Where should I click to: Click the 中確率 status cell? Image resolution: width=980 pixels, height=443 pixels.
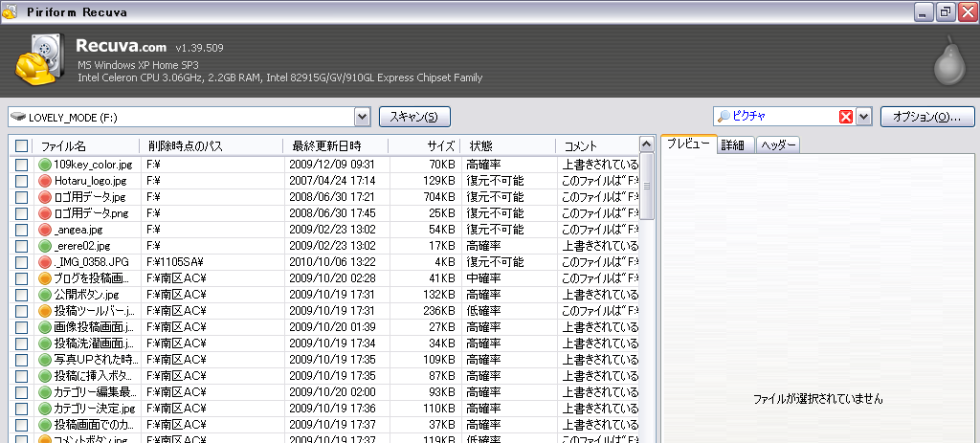(483, 278)
